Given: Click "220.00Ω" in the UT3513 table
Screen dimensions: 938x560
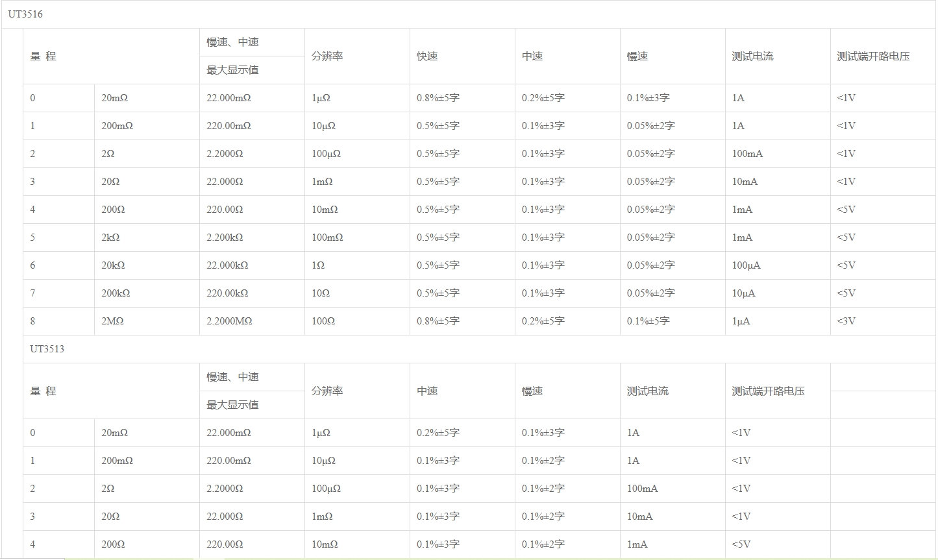Looking at the screenshot, I should [225, 544].
